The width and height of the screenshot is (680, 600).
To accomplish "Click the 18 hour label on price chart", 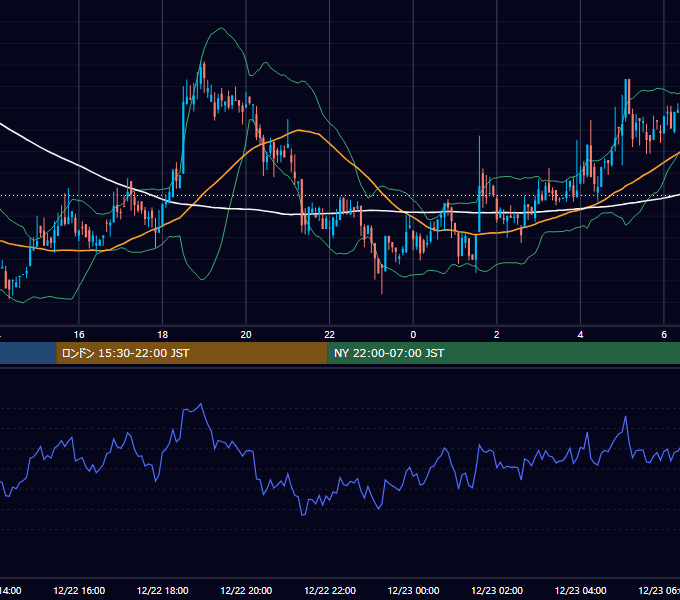I will tap(163, 334).
